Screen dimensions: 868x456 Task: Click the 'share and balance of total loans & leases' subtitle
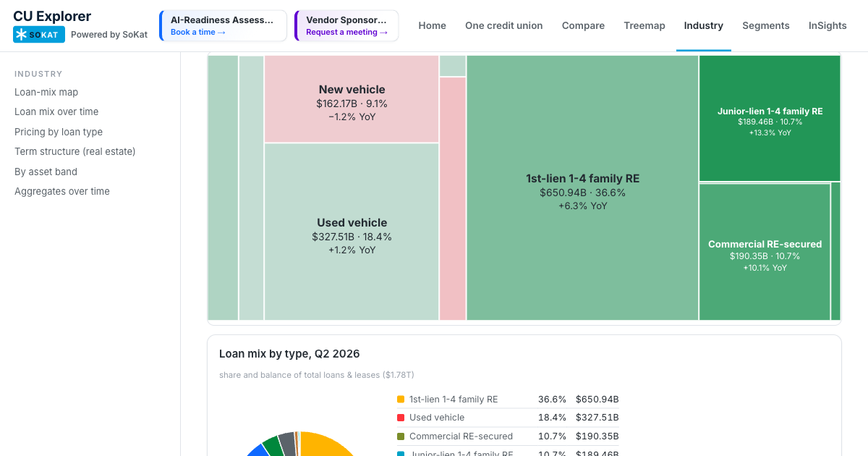317,375
